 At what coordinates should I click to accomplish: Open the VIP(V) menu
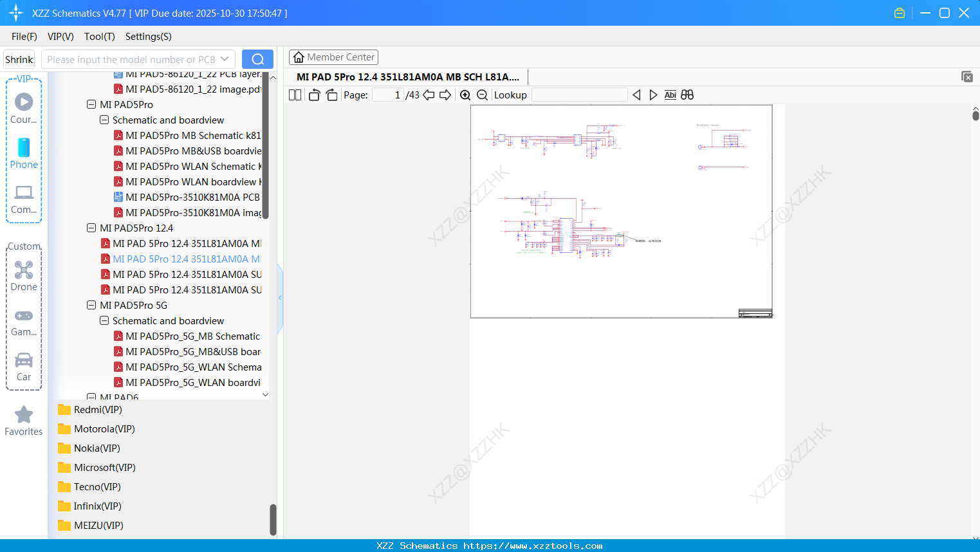point(60,37)
